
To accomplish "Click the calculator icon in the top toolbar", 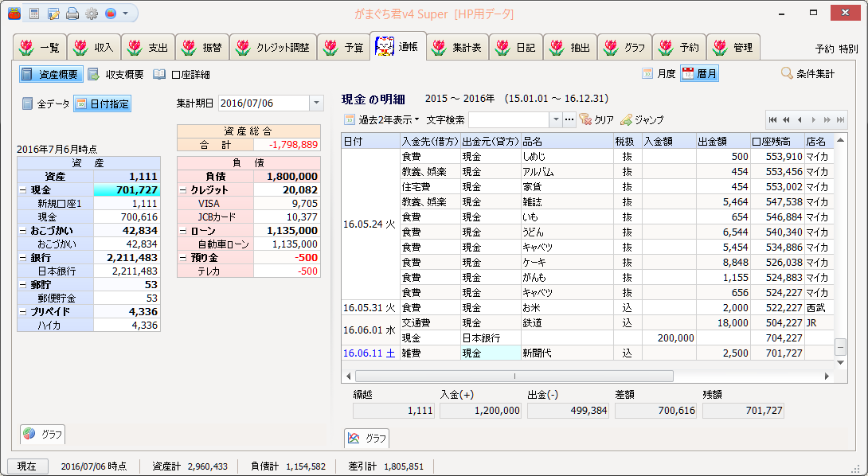I will (33, 14).
